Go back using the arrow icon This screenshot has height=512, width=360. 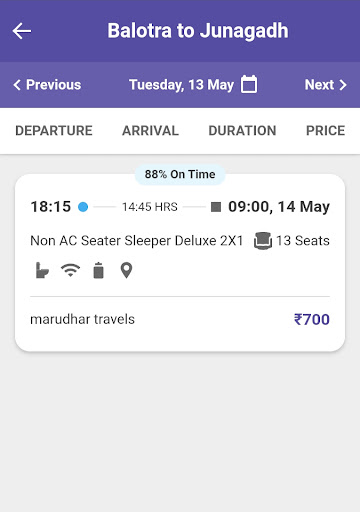(x=22, y=31)
